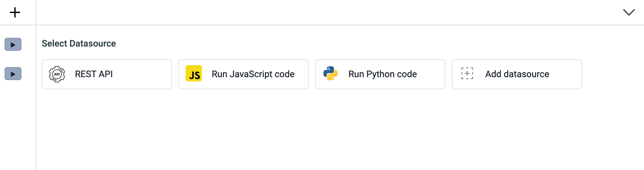The image size is (644, 170).
Task: Click the plus icon to add a query
Action: (15, 13)
